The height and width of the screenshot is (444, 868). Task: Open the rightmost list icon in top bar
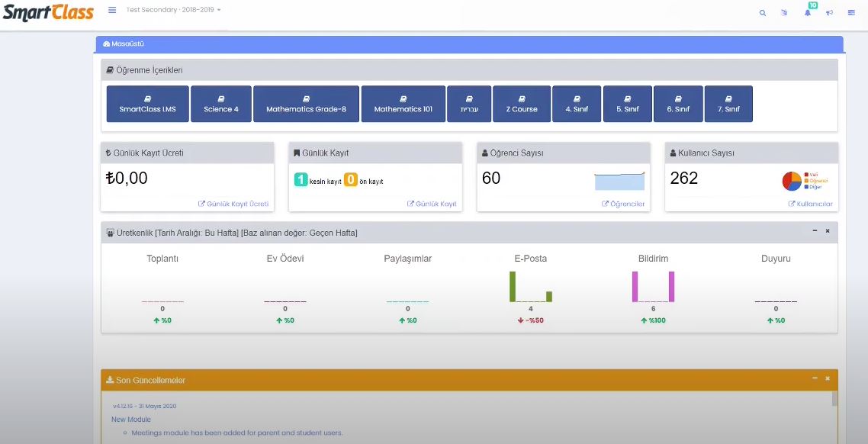click(x=852, y=12)
